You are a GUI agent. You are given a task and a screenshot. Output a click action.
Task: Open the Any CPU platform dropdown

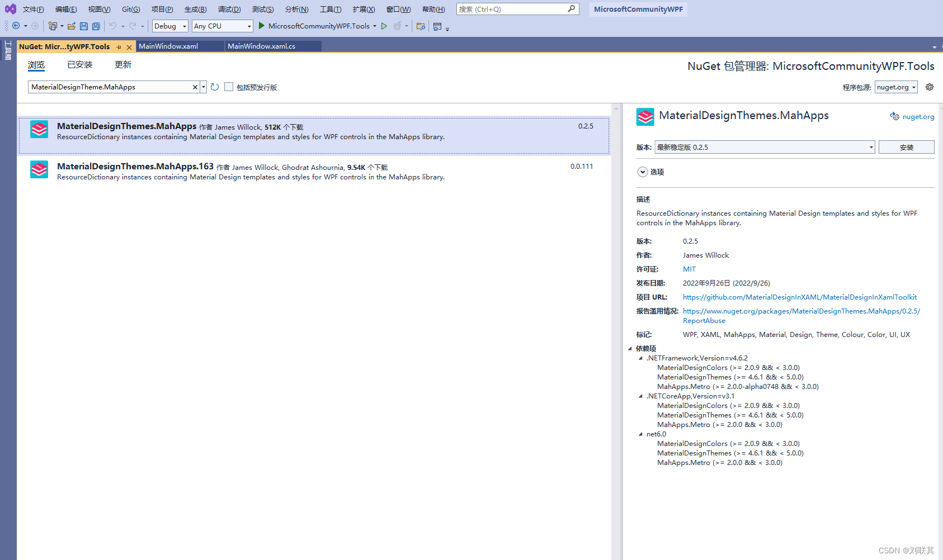click(x=223, y=26)
